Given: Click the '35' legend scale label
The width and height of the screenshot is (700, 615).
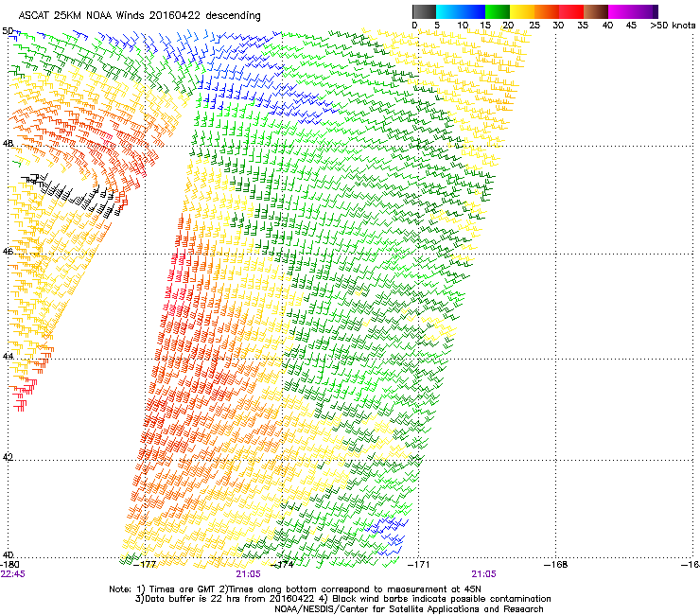Looking at the screenshot, I should (583, 26).
